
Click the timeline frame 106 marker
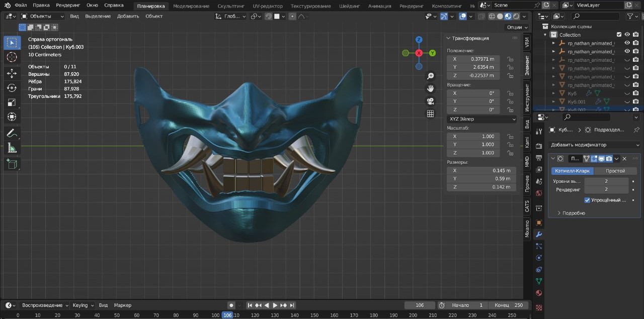pyautogui.click(x=227, y=315)
